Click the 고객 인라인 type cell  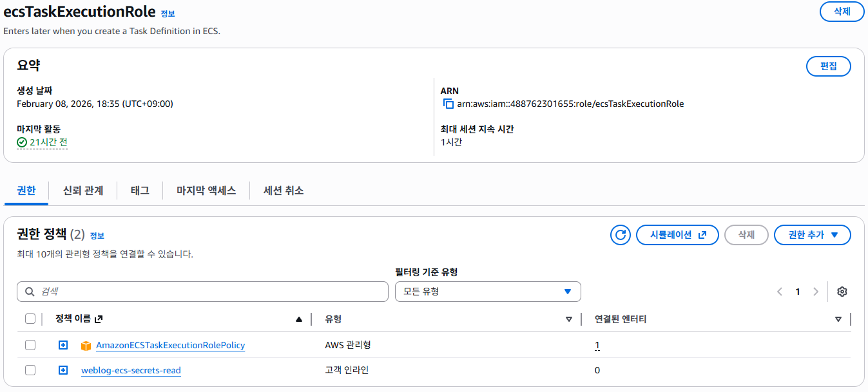click(x=347, y=370)
